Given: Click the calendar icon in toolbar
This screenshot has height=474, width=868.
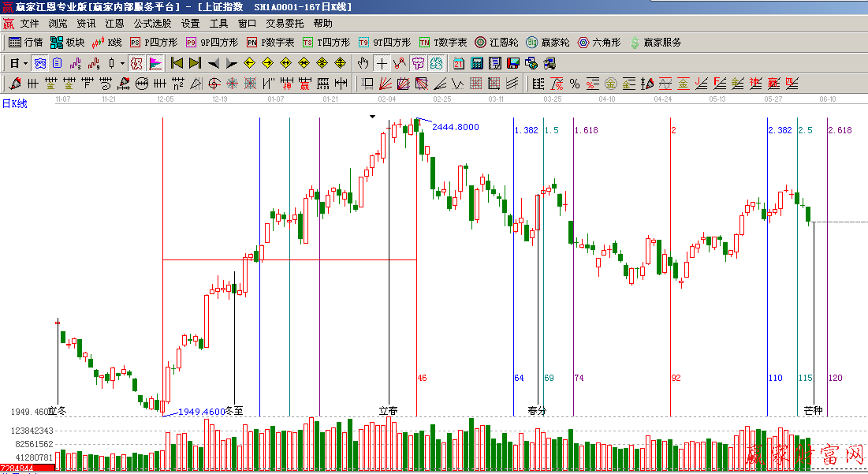Looking at the screenshot, I should pyautogui.click(x=458, y=63).
